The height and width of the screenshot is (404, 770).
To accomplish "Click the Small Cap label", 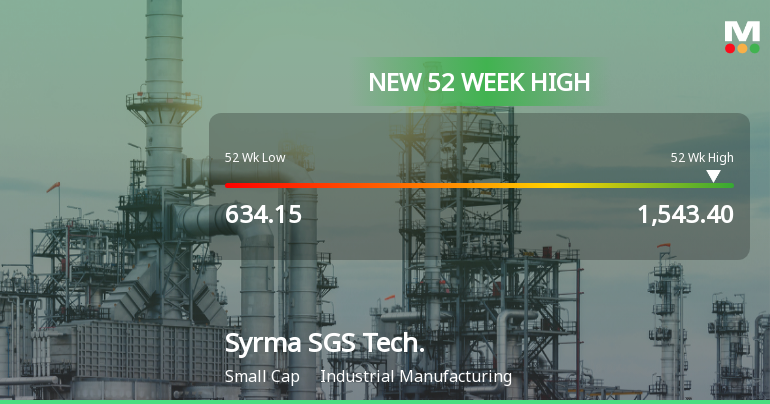I will point(262,377).
